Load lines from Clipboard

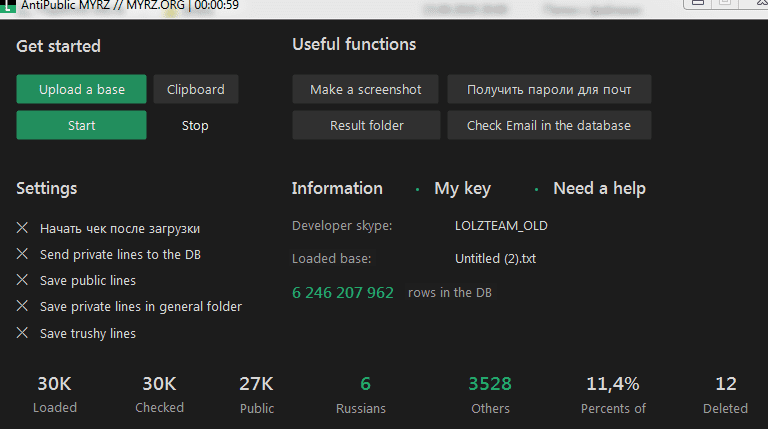click(x=196, y=89)
